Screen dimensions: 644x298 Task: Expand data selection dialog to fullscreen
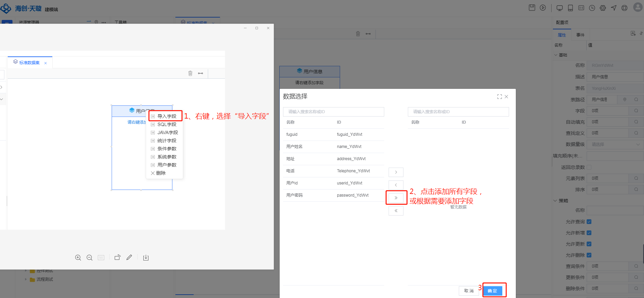coord(499,97)
